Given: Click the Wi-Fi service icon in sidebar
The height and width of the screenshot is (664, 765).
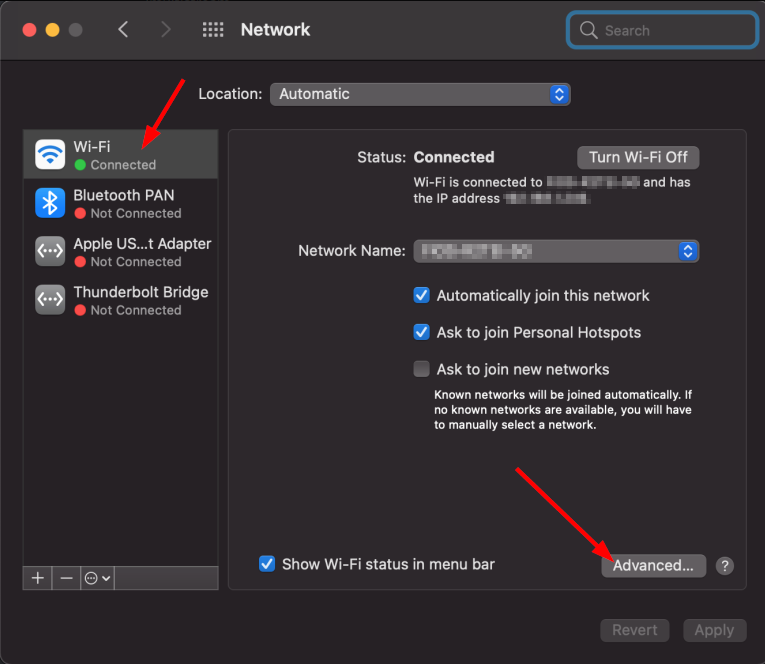Looking at the screenshot, I should pos(50,154).
